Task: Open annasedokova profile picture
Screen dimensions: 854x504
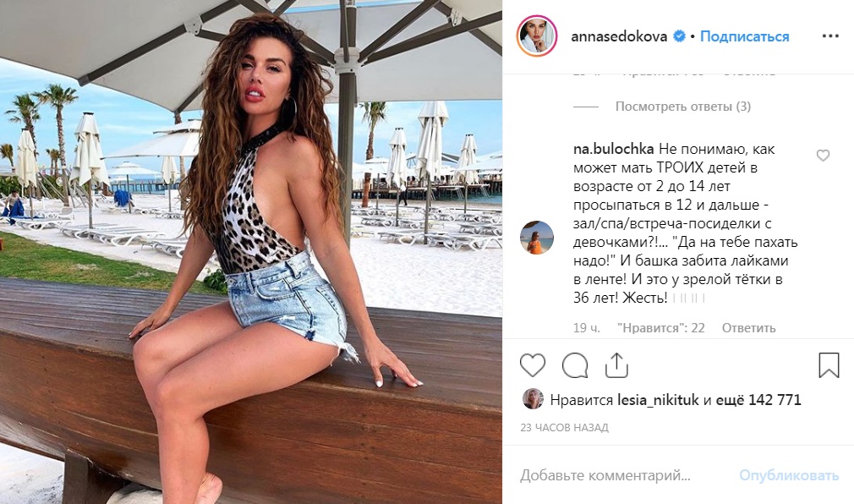Action: [x=536, y=36]
